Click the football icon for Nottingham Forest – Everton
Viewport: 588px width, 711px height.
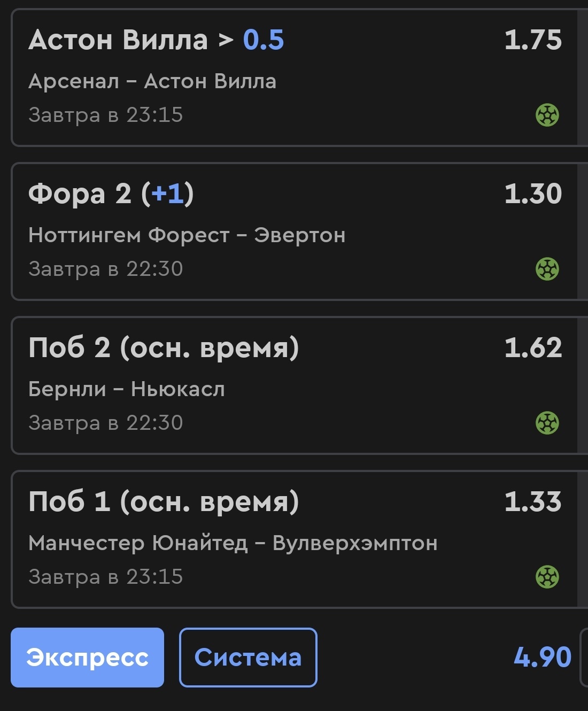tap(547, 269)
